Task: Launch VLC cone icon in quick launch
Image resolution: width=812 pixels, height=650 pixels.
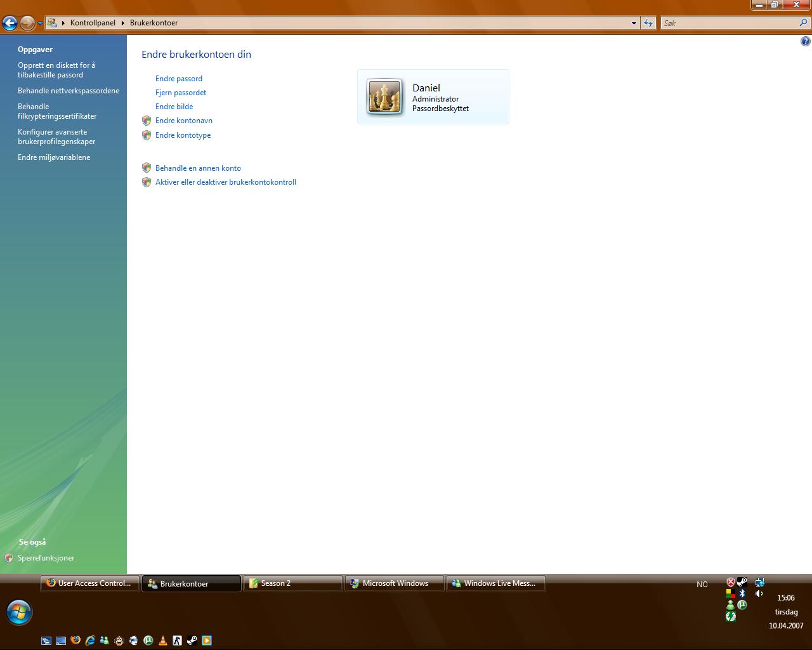Action: point(163,640)
